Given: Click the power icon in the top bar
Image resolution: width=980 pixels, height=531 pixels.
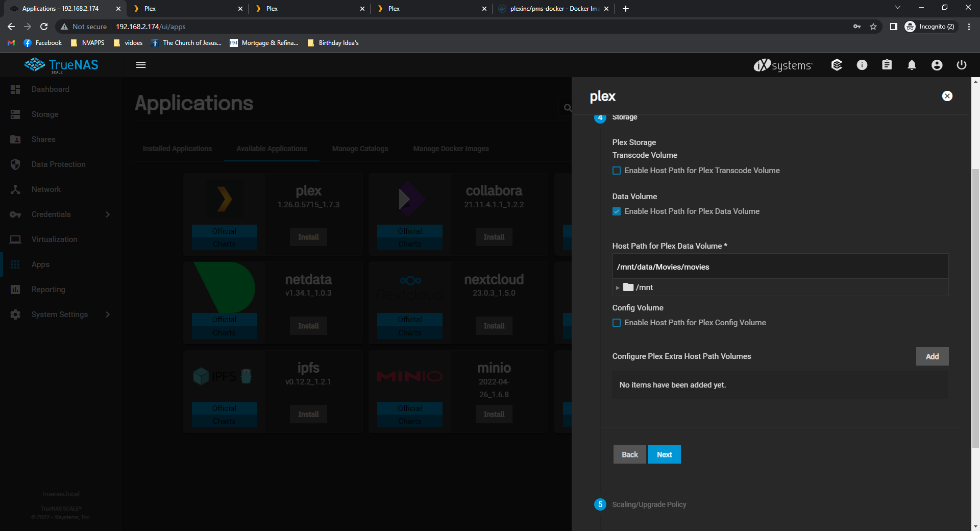Looking at the screenshot, I should coord(962,65).
